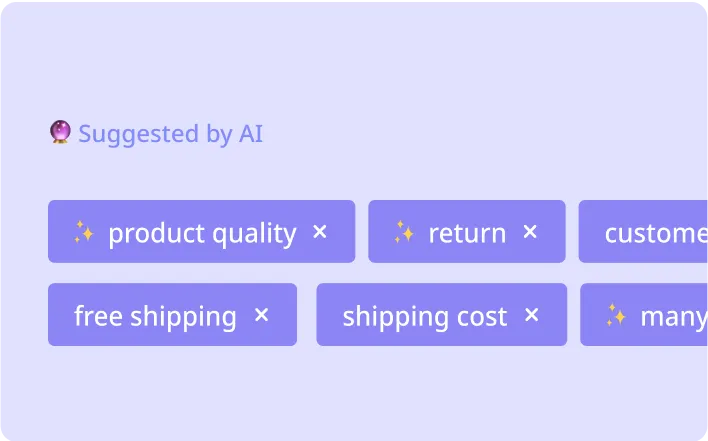Image resolution: width=708 pixels, height=441 pixels.
Task: Click the sparkle icon on return tag
Action: tap(404, 233)
